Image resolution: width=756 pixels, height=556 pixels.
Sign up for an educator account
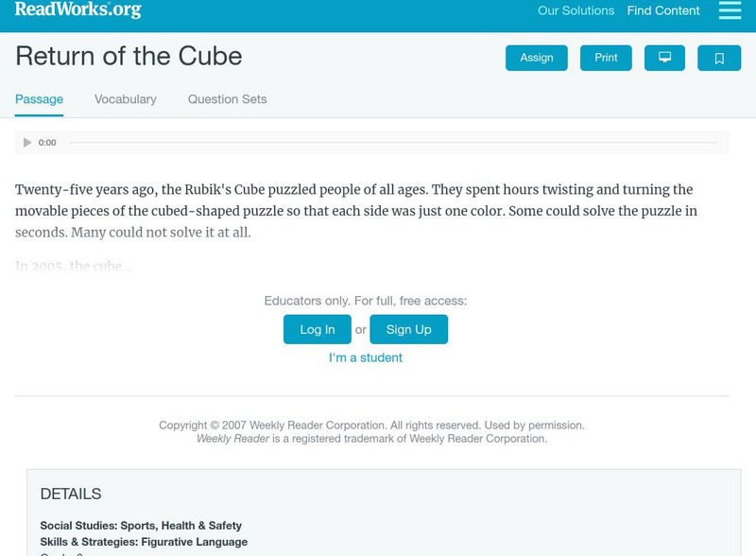click(x=408, y=329)
